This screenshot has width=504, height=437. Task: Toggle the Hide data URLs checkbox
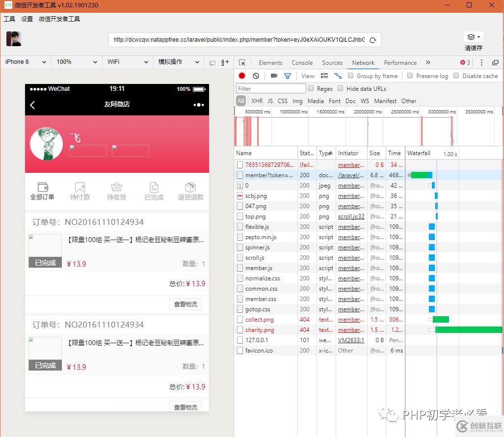(341, 88)
